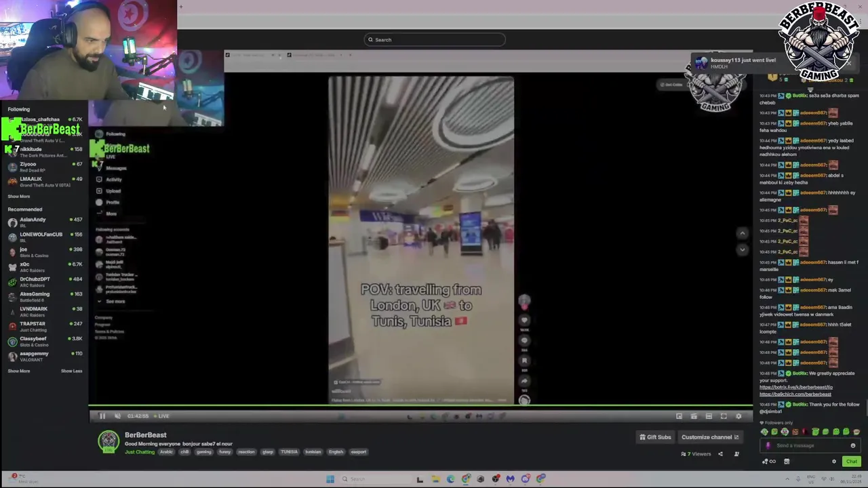Toggle fullscreen on the stream player
868x488 pixels.
tap(724, 416)
